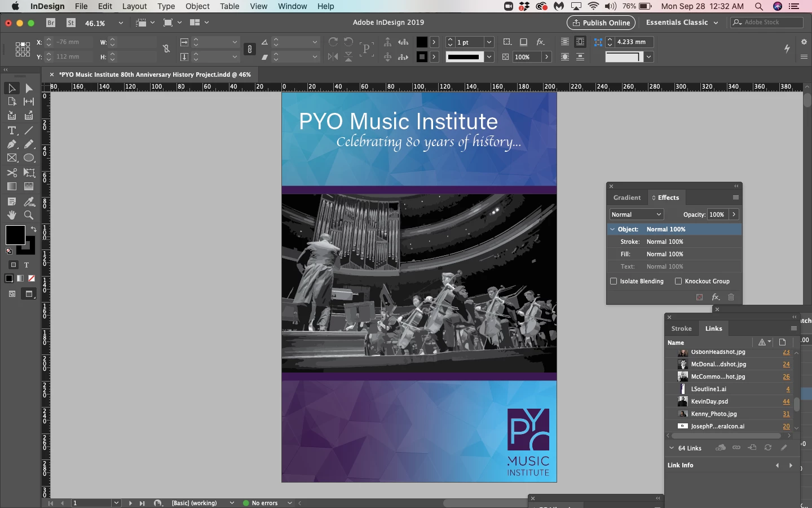Click update link icon in Links panel

[x=768, y=448]
